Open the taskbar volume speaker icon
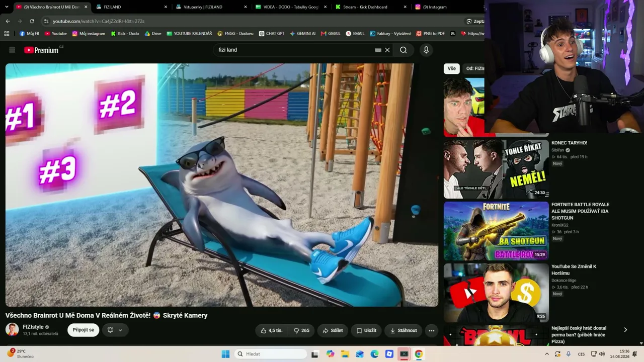This screenshot has height=362, width=644. [602, 354]
